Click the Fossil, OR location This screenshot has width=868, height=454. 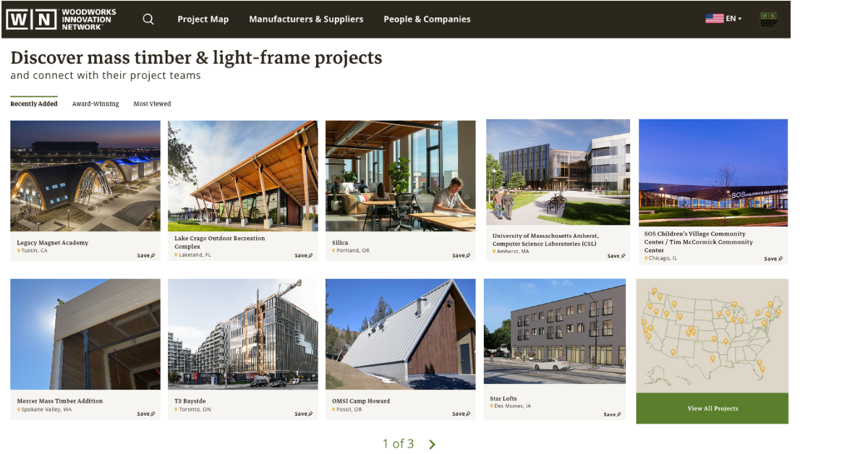point(347,409)
